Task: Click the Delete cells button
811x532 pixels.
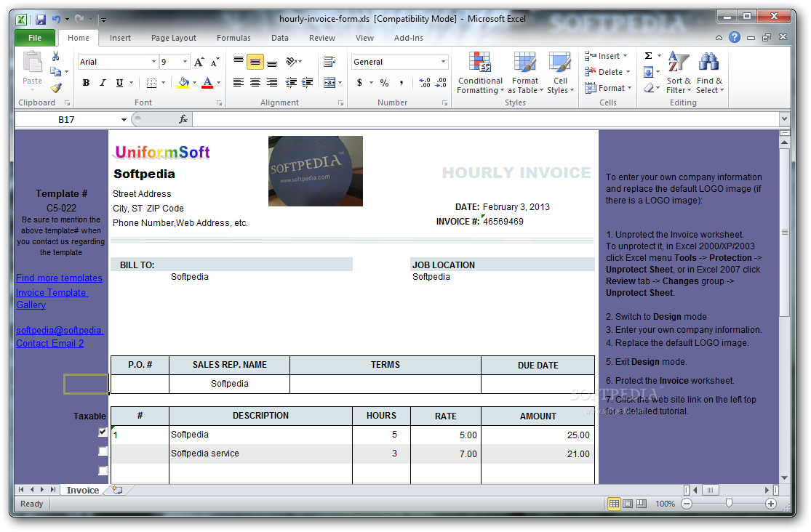Action: [607, 72]
